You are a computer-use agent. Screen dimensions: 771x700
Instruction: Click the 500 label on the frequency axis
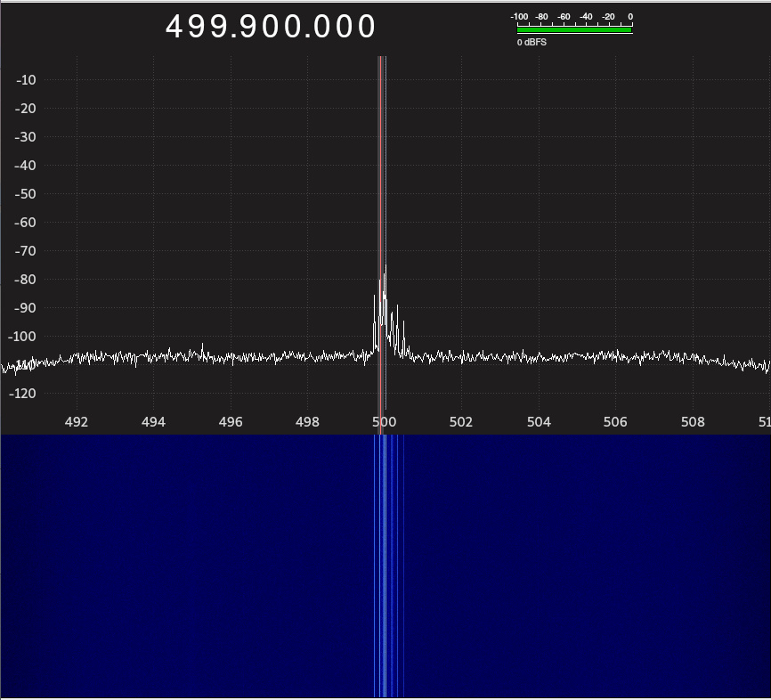[x=384, y=421]
